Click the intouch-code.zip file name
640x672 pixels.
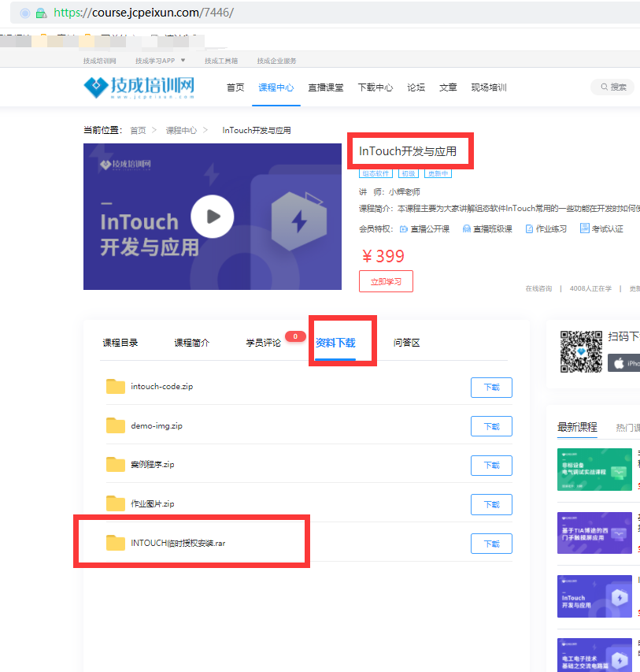(x=162, y=387)
